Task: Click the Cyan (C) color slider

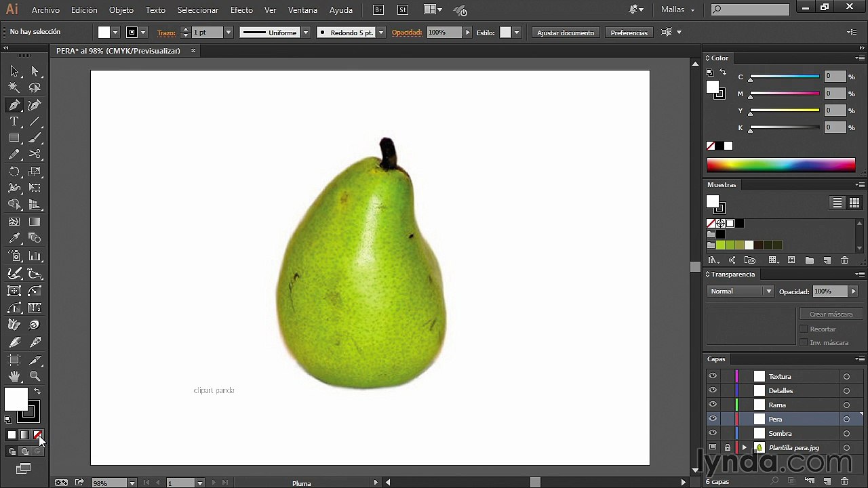Action: [x=785, y=77]
